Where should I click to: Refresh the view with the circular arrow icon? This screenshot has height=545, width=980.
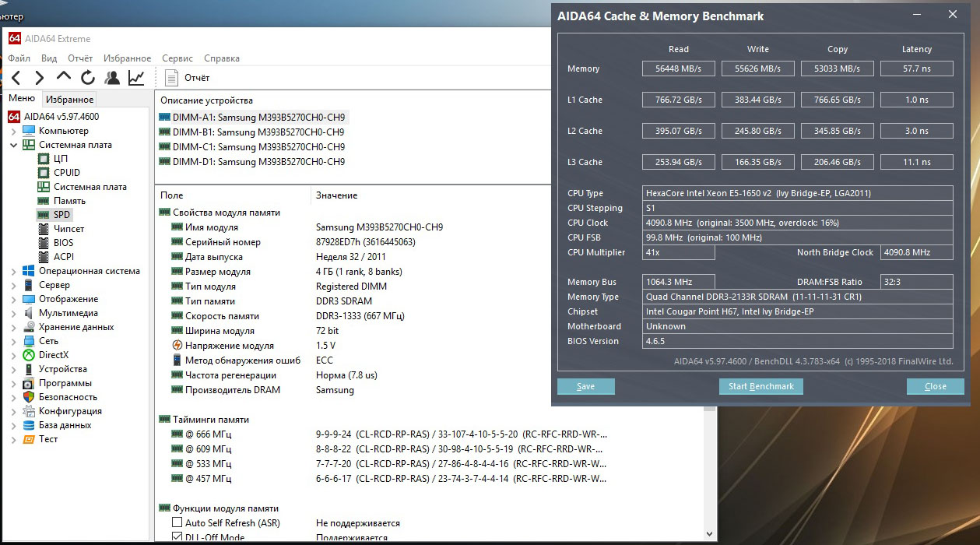tap(88, 77)
